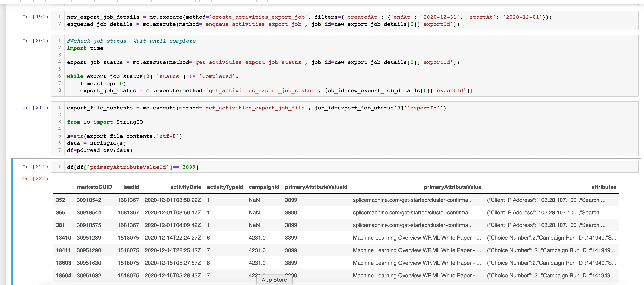Screen dimensions: 644x285
Task: Click row index 352 in output table
Action: point(61,200)
